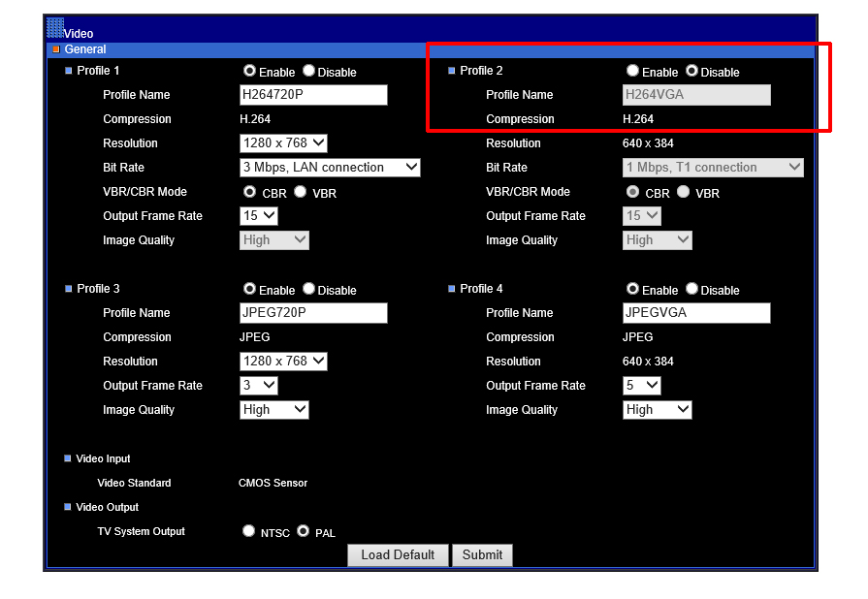
Task: Click the Load Default button
Action: tap(398, 555)
